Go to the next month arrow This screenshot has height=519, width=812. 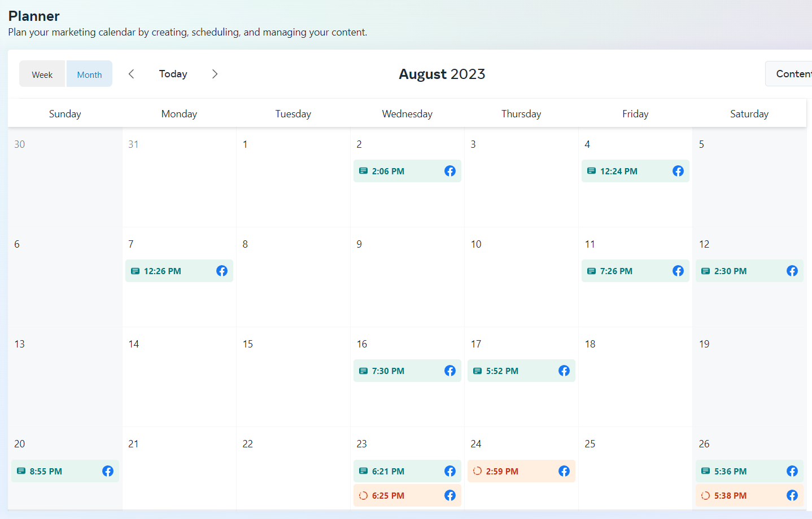pos(215,74)
